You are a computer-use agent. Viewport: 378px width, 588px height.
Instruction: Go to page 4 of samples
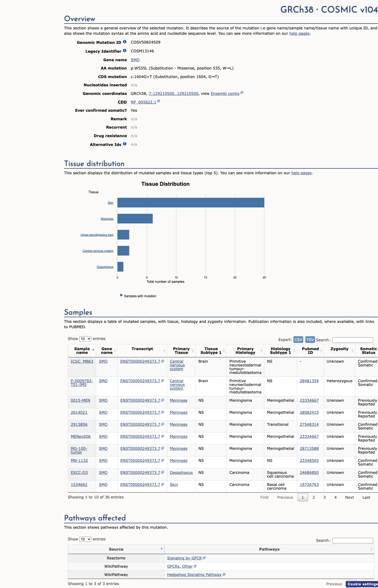[x=336, y=497]
